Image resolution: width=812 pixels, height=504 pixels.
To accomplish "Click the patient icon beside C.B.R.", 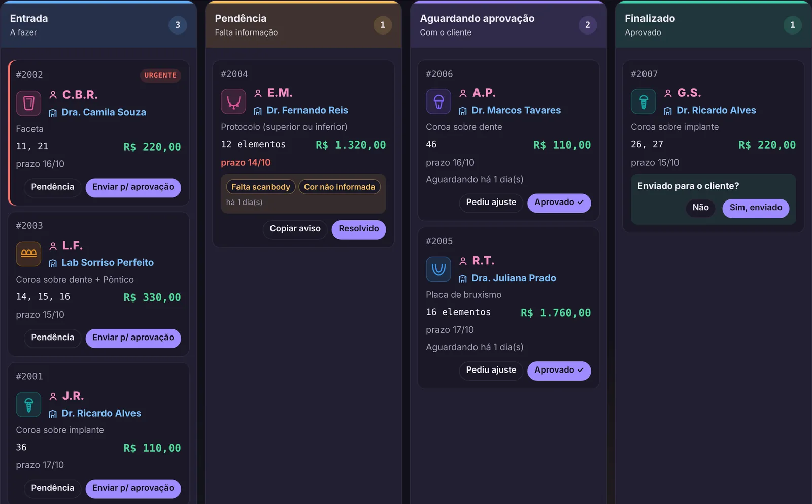I will pos(53,95).
